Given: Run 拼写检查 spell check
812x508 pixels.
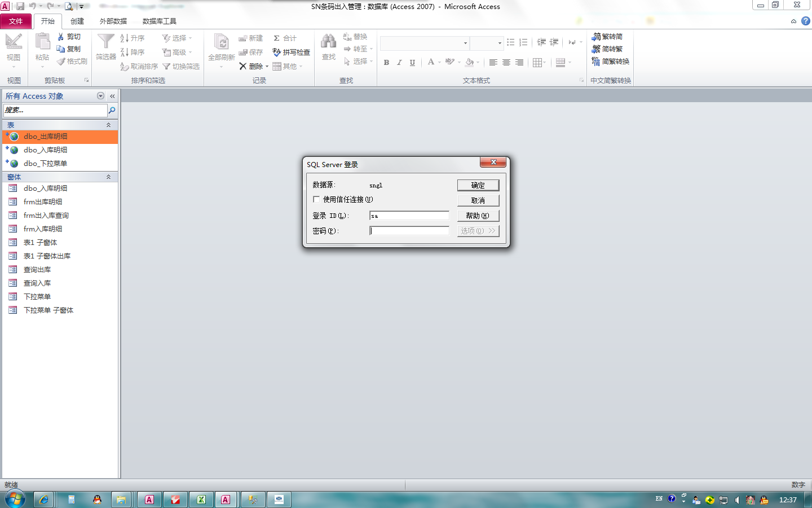Looking at the screenshot, I should [291, 52].
